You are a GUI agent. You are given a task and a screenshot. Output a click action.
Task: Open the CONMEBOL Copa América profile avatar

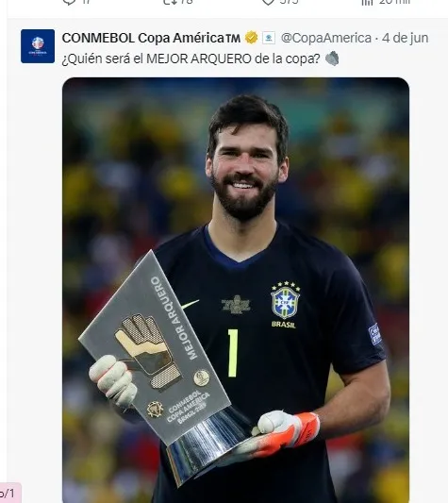click(x=38, y=46)
